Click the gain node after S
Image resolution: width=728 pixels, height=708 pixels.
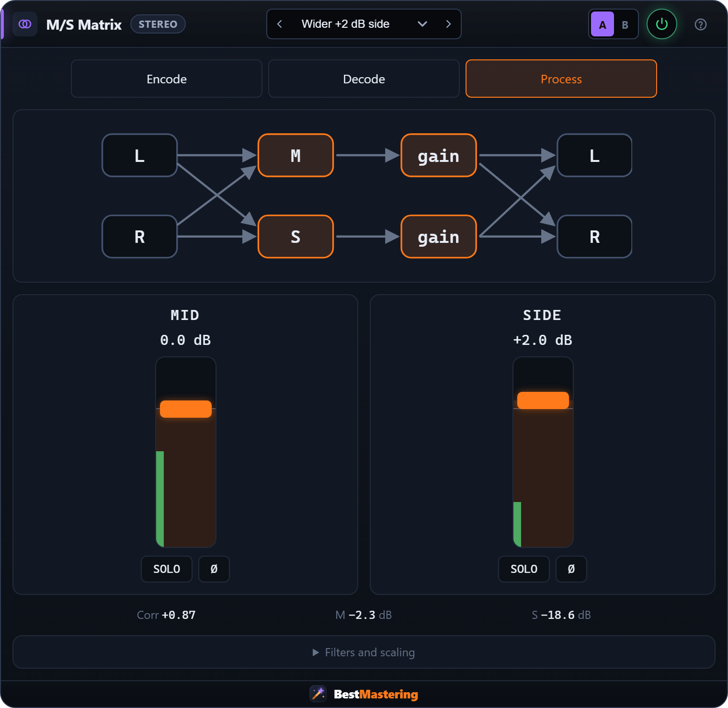coord(439,237)
